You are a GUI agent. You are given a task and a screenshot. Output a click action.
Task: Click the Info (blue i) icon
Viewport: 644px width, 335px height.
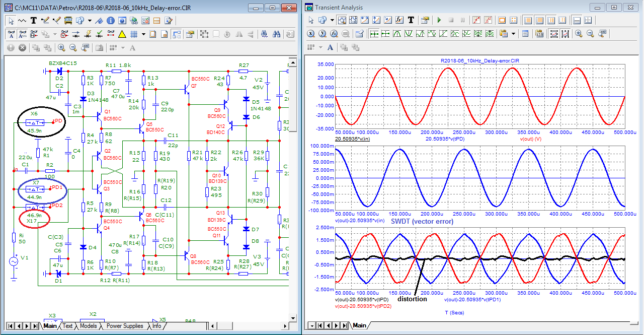click(x=111, y=21)
